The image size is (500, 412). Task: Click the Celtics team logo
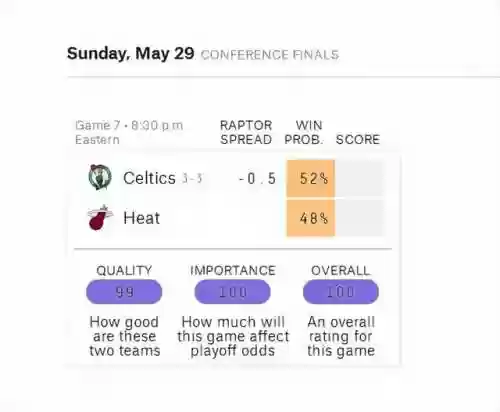click(100, 177)
